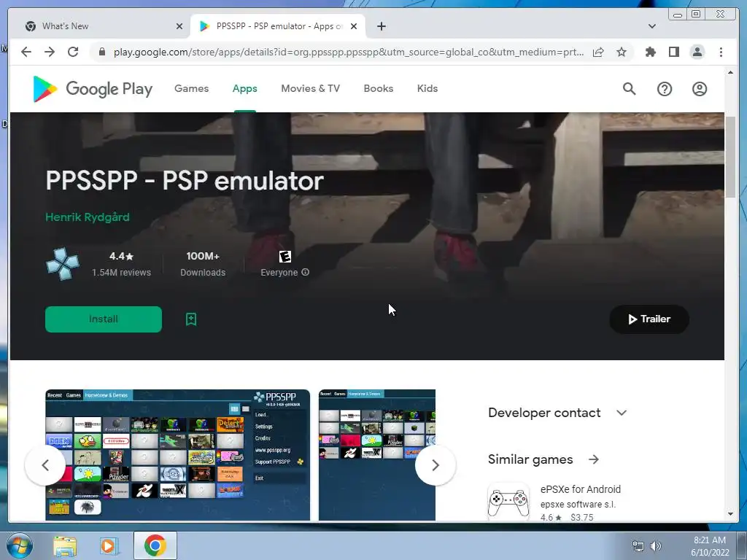Add PPSSPP to wishlist bookmark icon
Viewport: 747px width, 560px height.
(191, 319)
